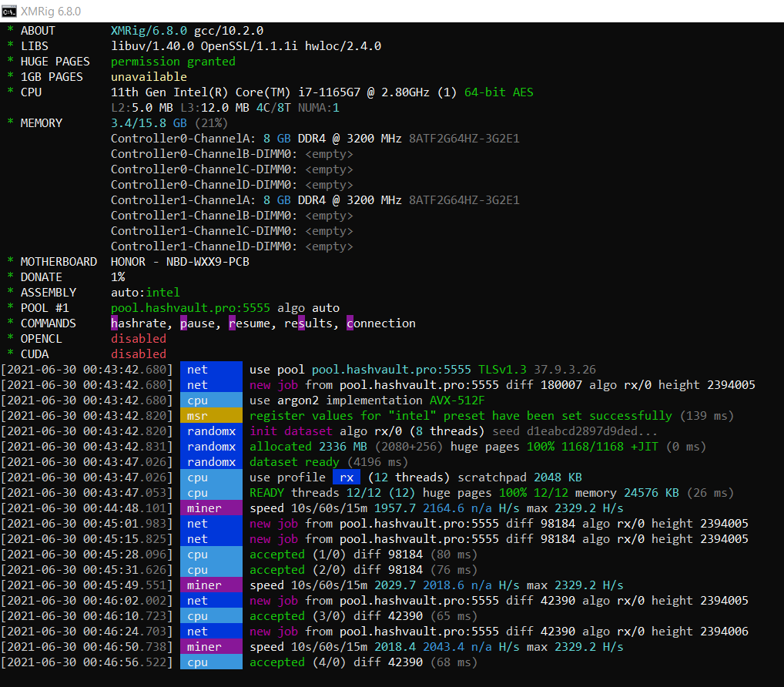Select the "allocated 2336 MB" text
Image resolution: width=784 pixels, height=687 pixels.
pyautogui.click(x=308, y=447)
